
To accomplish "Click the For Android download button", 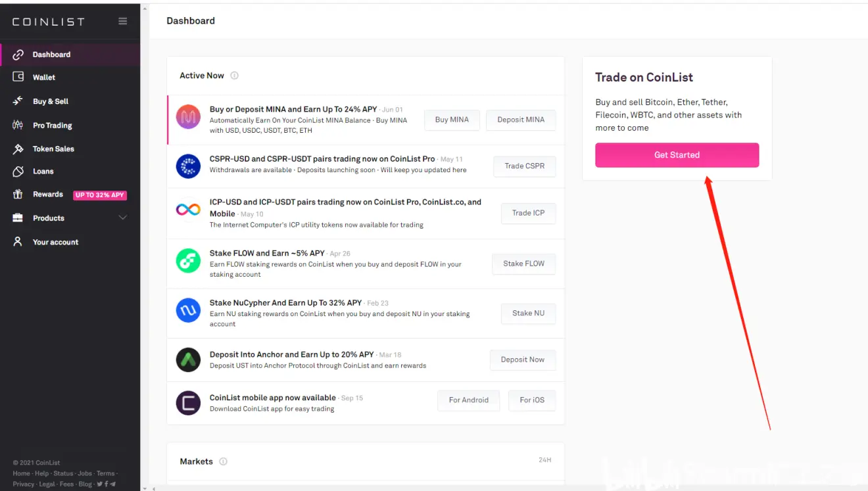I will (468, 400).
